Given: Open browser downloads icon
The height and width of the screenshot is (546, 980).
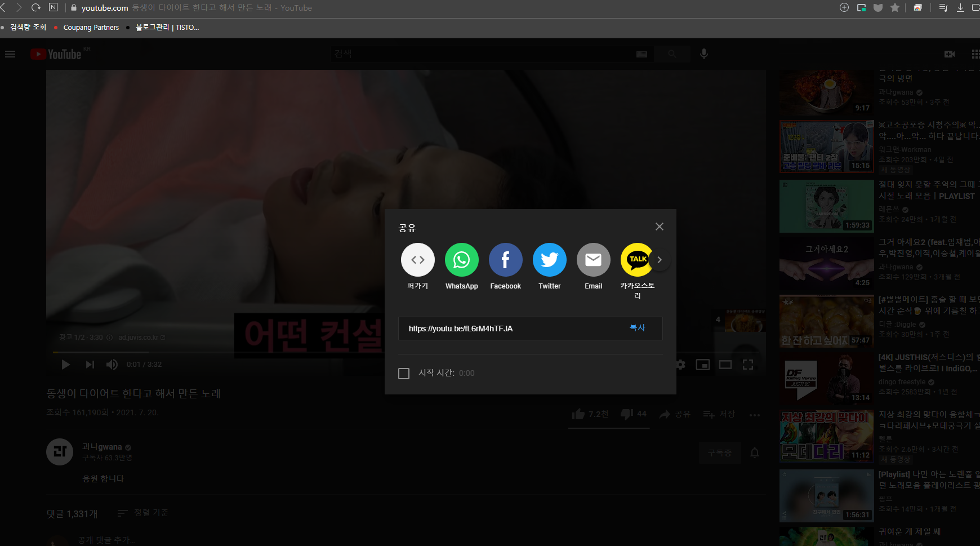Looking at the screenshot, I should coord(960,7).
